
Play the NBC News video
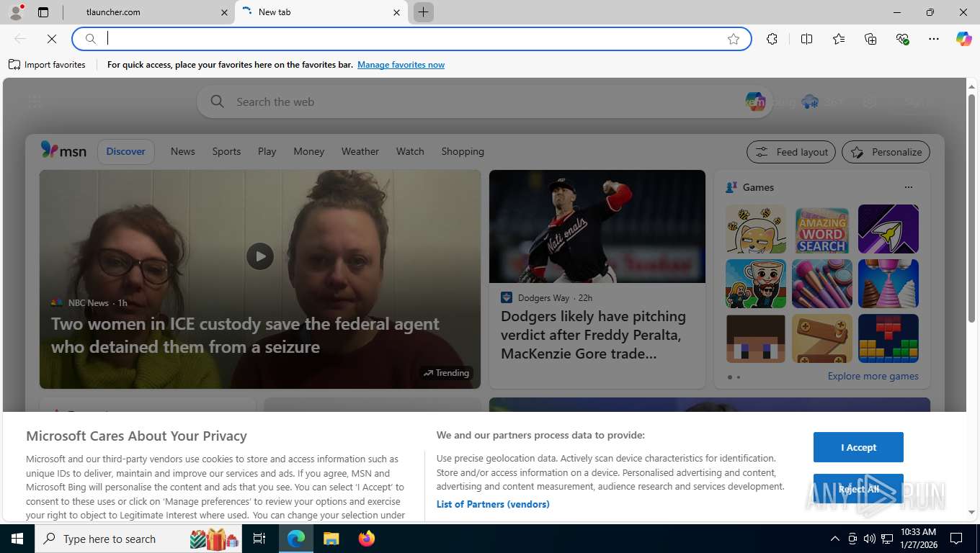click(x=260, y=256)
